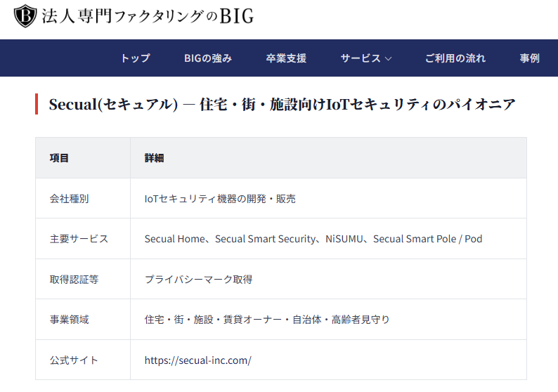
Task: Go to the トップ menu item
Action: pos(135,58)
